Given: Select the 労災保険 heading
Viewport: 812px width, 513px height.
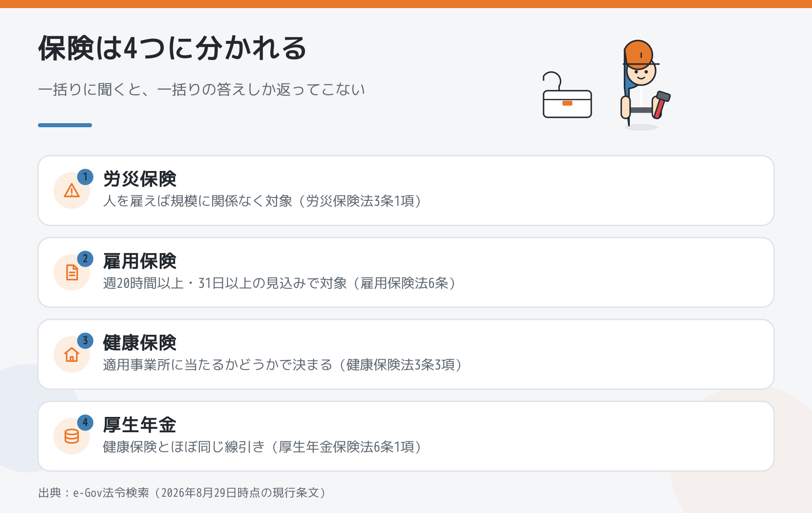Looking at the screenshot, I should pos(140,179).
